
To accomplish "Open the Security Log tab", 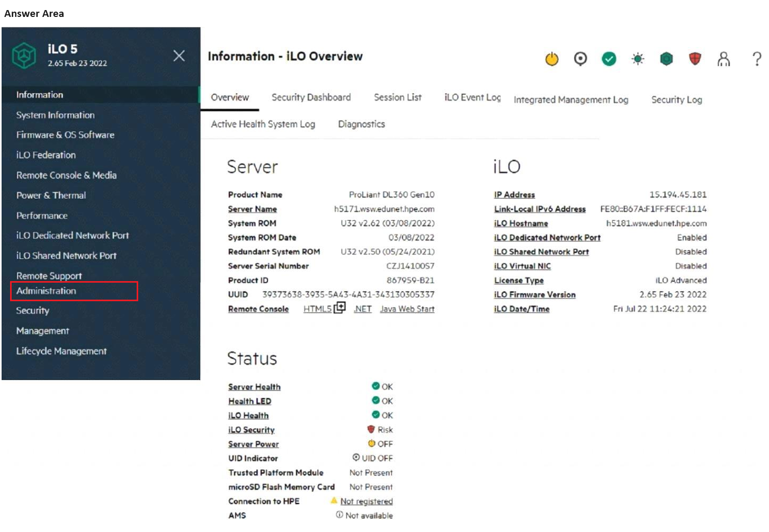I will pos(676,100).
